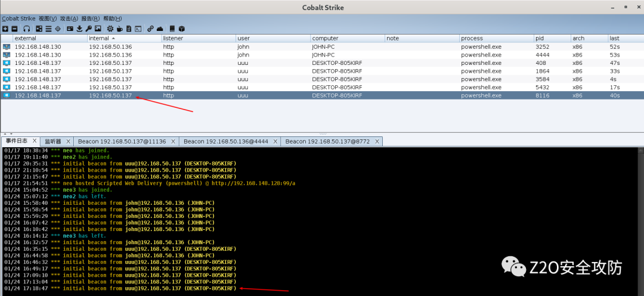Open the 报告(R) menu
644x296 pixels.
click(91, 18)
